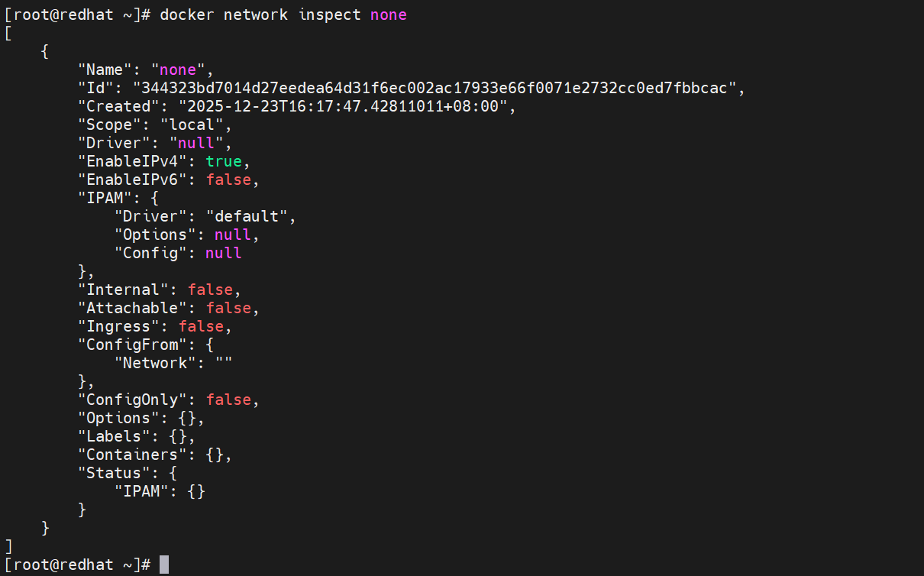
Task: Click the "Ingress" key name
Action: pyautogui.click(x=118, y=326)
